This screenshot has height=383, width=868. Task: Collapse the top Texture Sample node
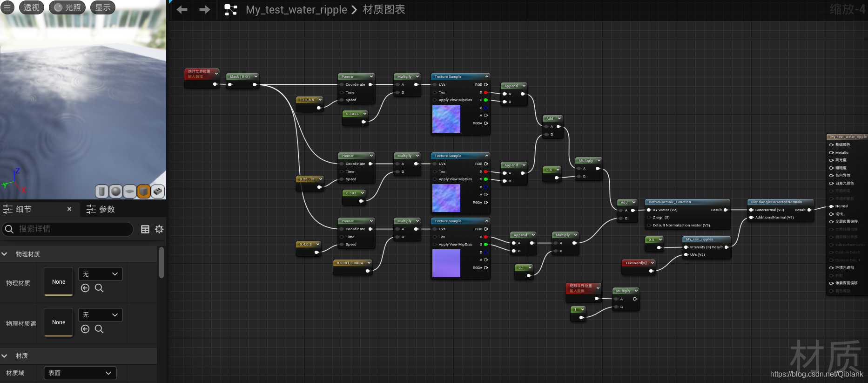click(x=487, y=76)
